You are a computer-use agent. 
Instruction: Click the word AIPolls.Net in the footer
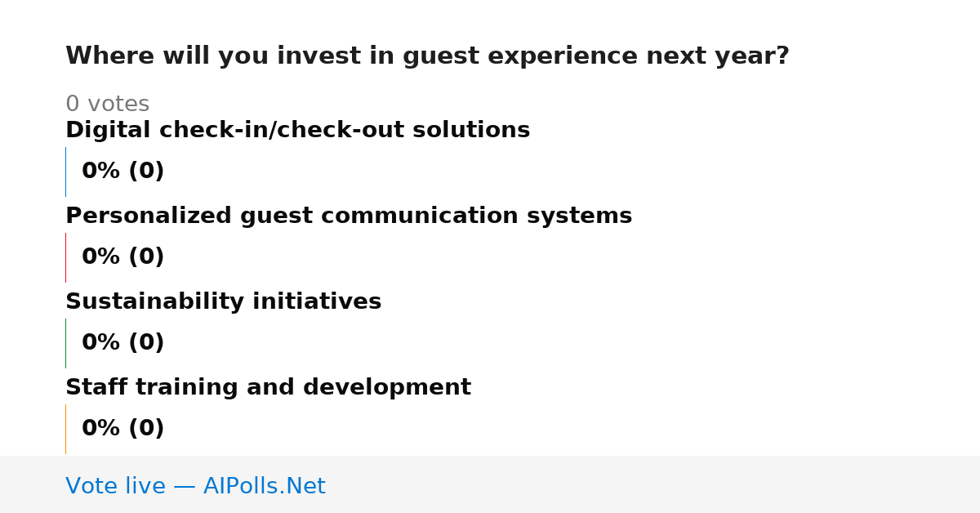click(264, 486)
